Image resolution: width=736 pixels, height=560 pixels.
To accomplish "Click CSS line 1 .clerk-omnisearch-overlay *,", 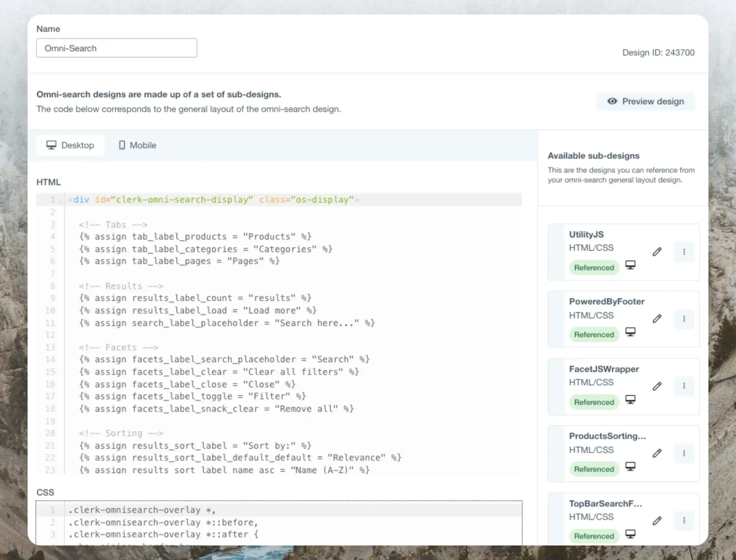I will (142, 510).
